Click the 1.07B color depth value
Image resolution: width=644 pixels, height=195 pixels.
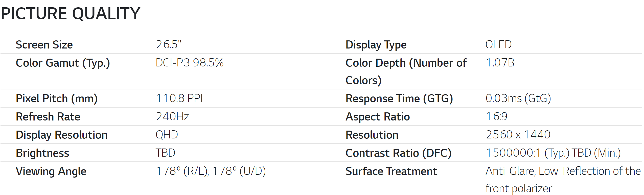(x=500, y=63)
